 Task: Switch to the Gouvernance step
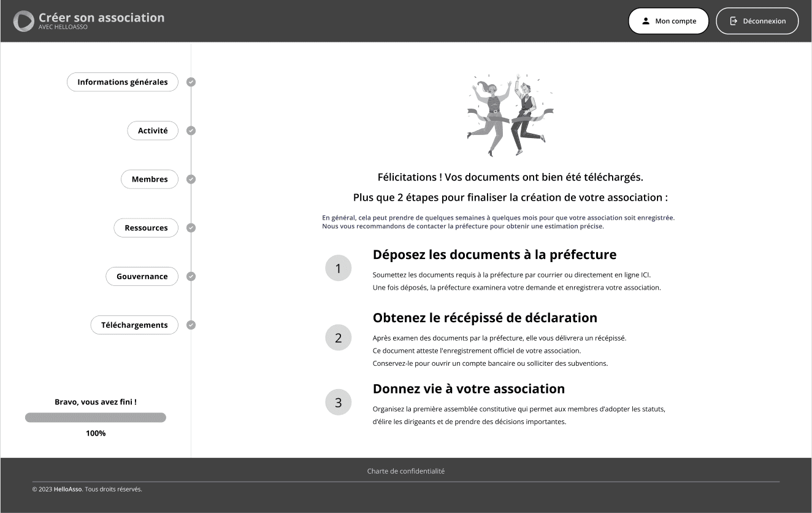coord(142,276)
